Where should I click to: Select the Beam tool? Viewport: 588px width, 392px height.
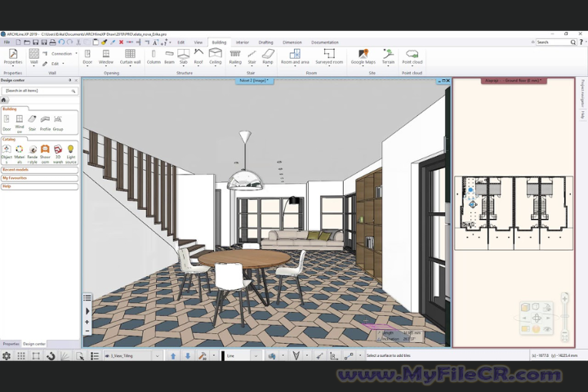[169, 56]
